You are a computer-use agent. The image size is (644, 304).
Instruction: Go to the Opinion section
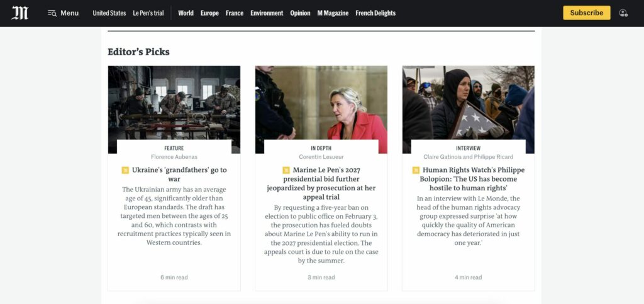(x=300, y=13)
